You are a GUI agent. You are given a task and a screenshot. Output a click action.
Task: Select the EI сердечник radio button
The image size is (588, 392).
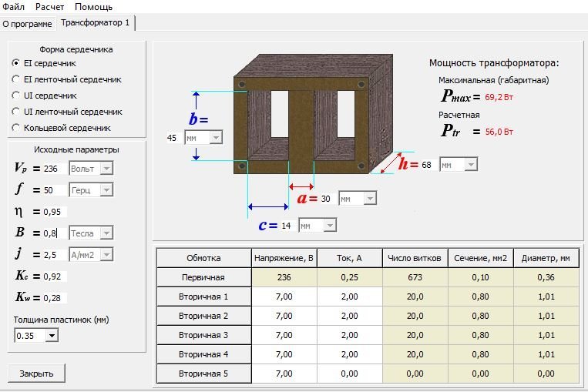[x=15, y=63]
